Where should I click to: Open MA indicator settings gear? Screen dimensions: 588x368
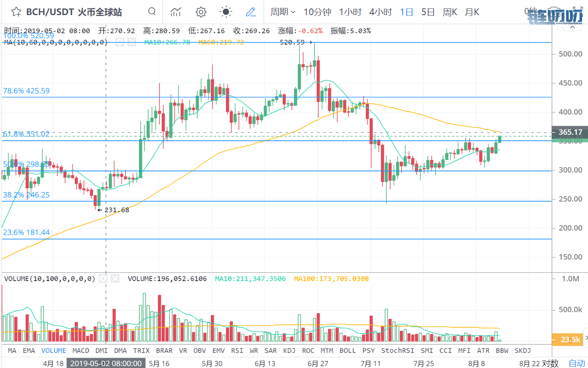pyautogui.click(x=120, y=42)
